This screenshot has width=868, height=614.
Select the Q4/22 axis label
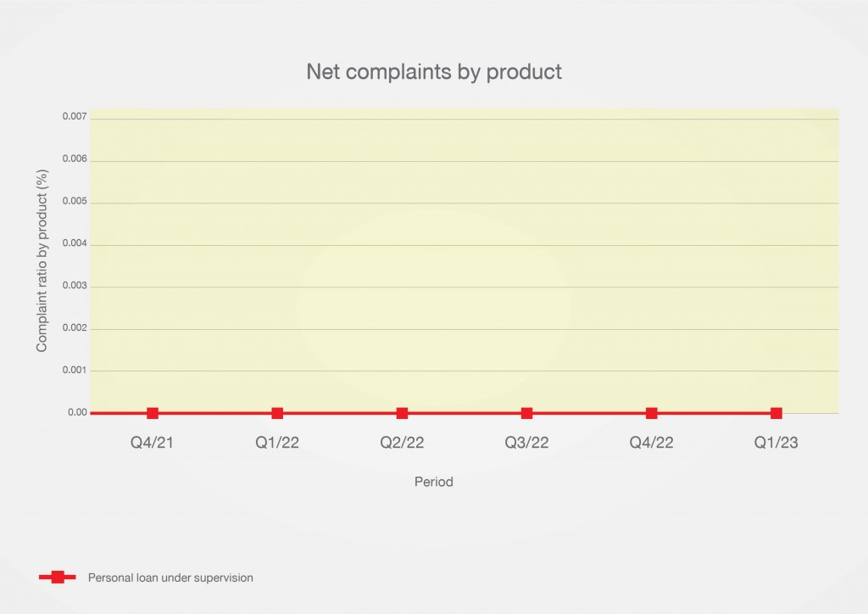(651, 444)
